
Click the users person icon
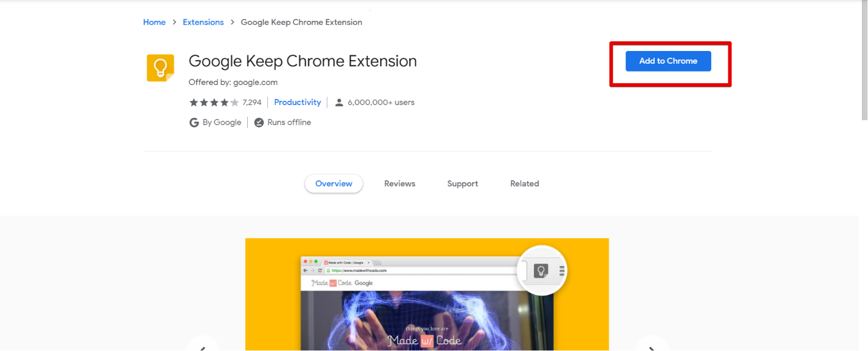point(340,103)
